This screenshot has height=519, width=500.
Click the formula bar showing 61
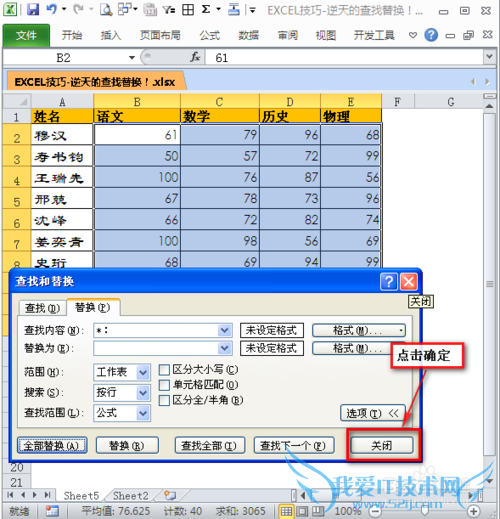coord(344,57)
